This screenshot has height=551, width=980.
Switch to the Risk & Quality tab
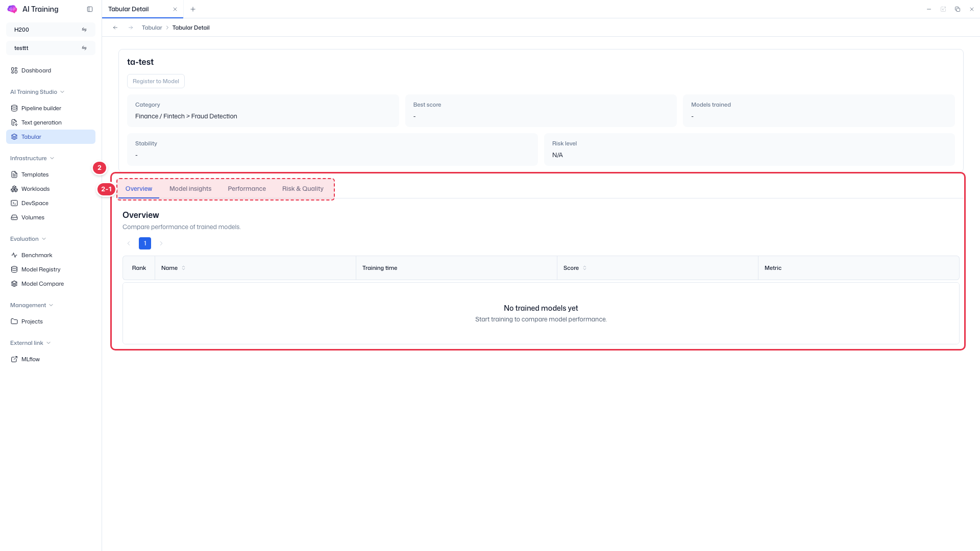[303, 189]
